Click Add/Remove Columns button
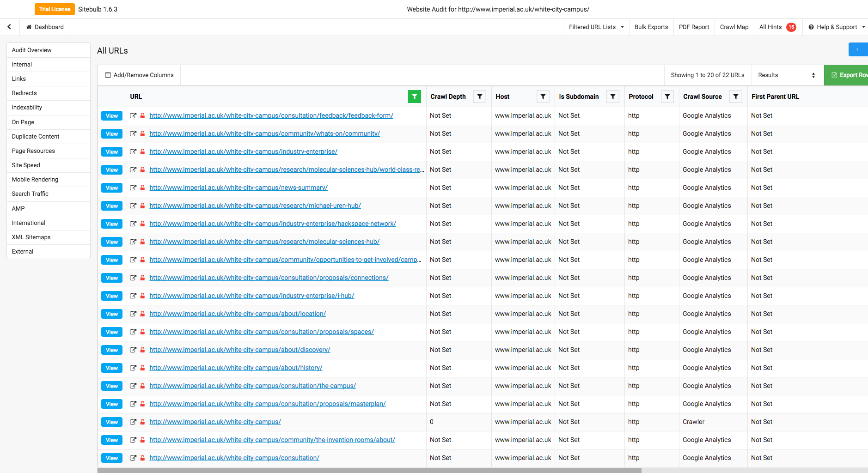Viewport: 868px width, 473px height. (139, 75)
